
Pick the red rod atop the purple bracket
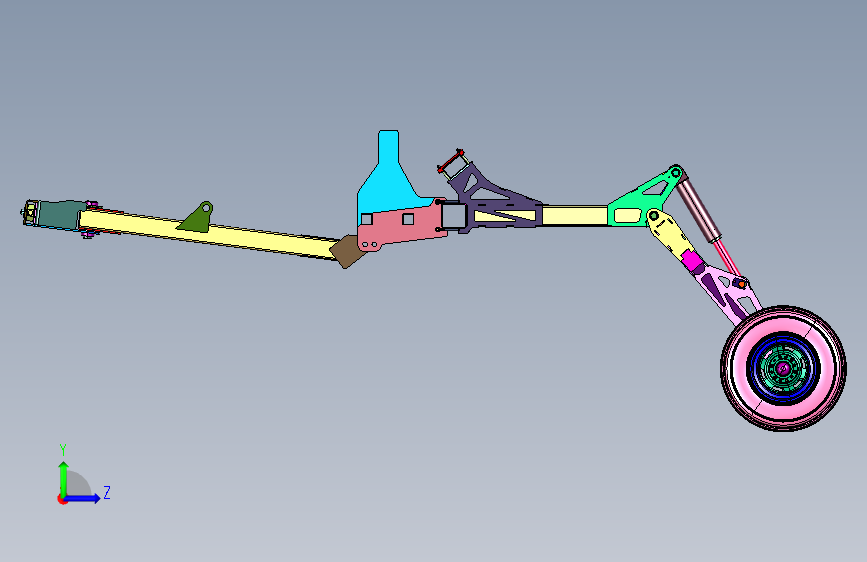tap(450, 161)
